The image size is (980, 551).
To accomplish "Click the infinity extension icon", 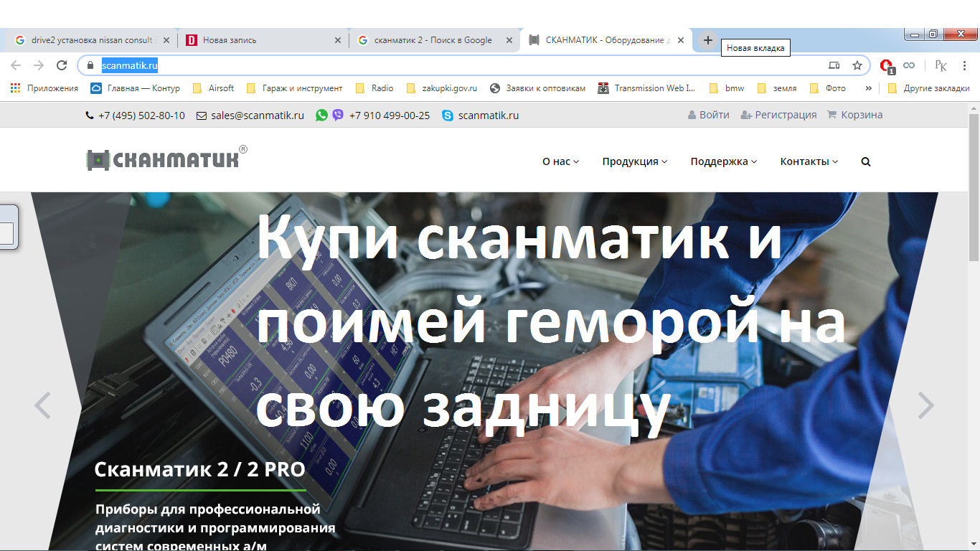I will point(909,65).
